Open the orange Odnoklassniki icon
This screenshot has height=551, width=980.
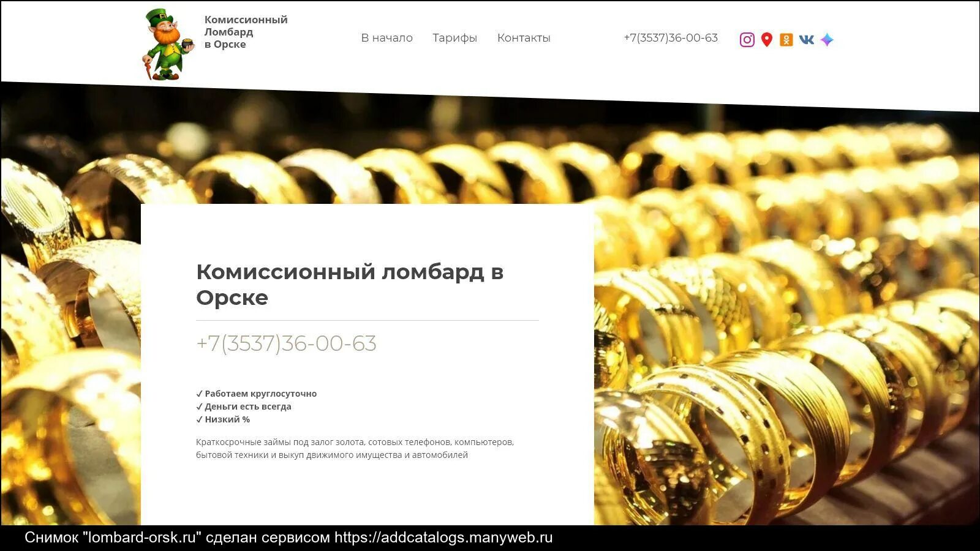[786, 40]
